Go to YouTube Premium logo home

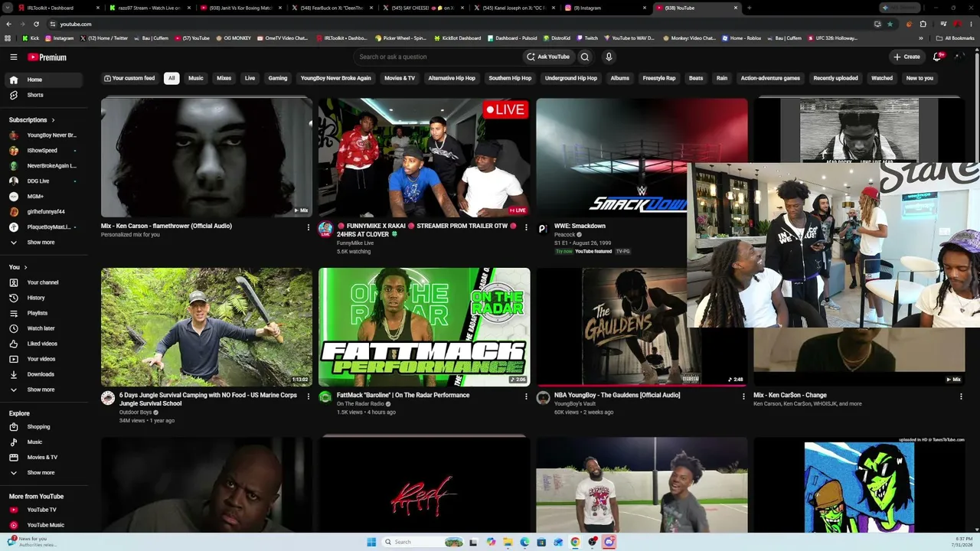point(47,57)
